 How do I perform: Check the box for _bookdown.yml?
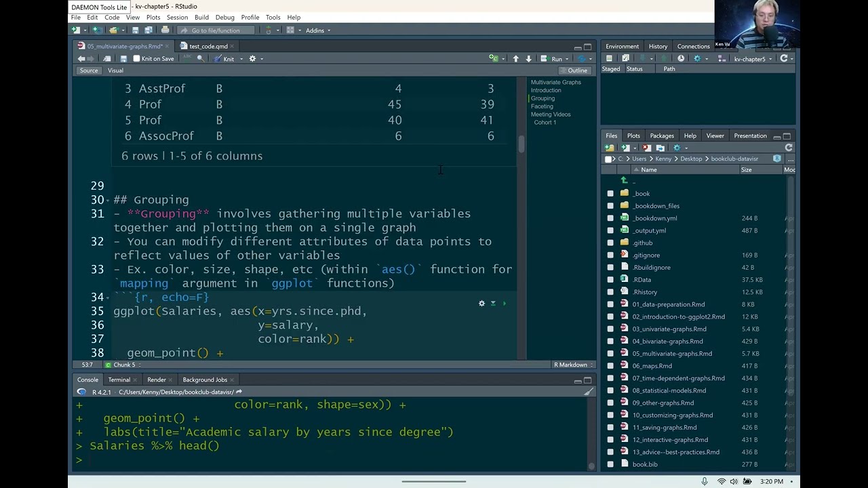pos(610,218)
